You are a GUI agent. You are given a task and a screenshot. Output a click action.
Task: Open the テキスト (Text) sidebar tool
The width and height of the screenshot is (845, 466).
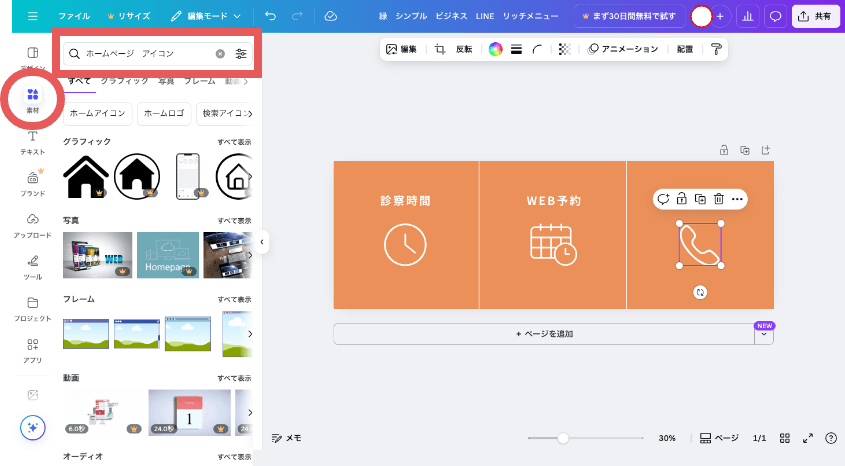(33, 141)
